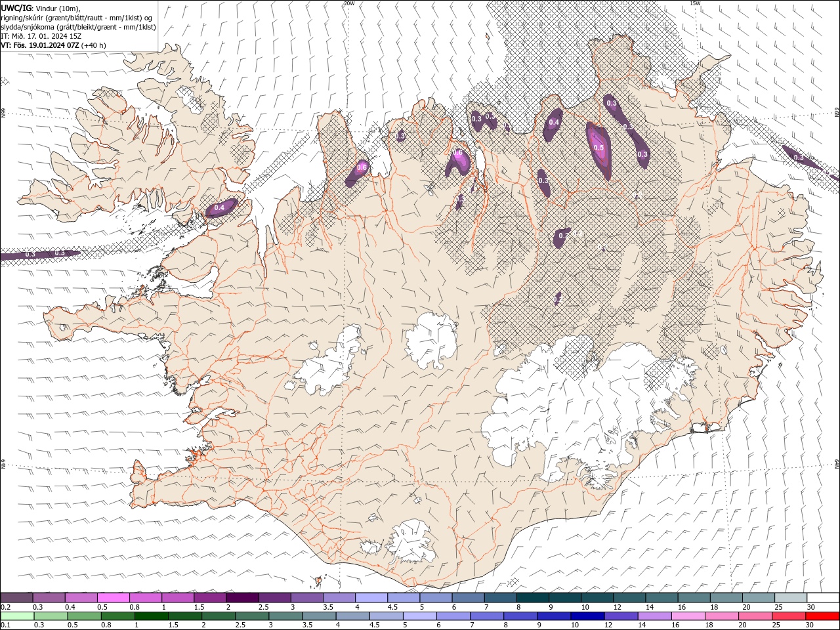Viewport: 840px width, 630px height.
Task: Click the '0.5' label inside the largest northeast snow patch
Action: click(x=598, y=148)
